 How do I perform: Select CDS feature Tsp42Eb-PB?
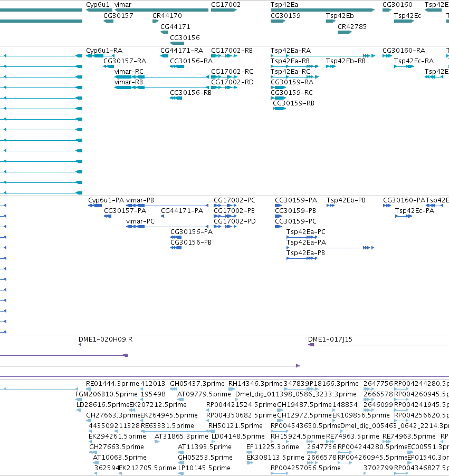pos(346,200)
